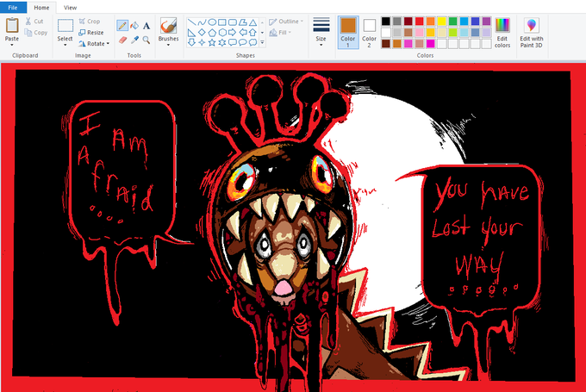Click the rectangular Select tool button
This screenshot has width=586, height=392.
65,26
